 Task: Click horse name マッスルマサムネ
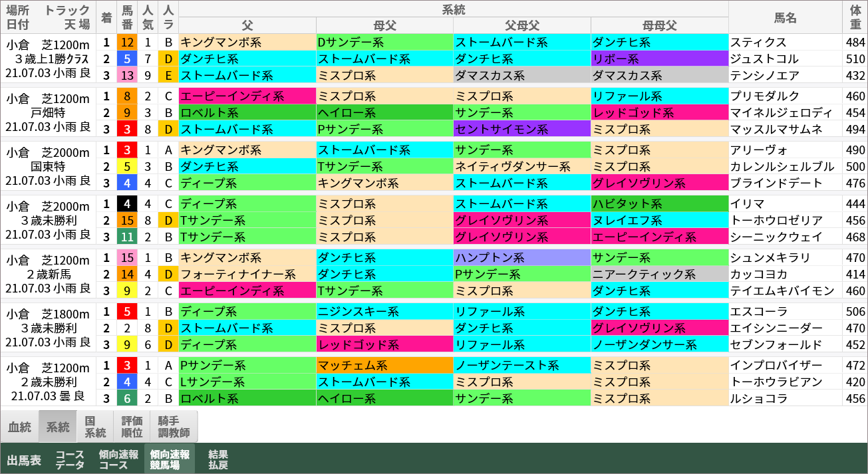pyautogui.click(x=776, y=129)
